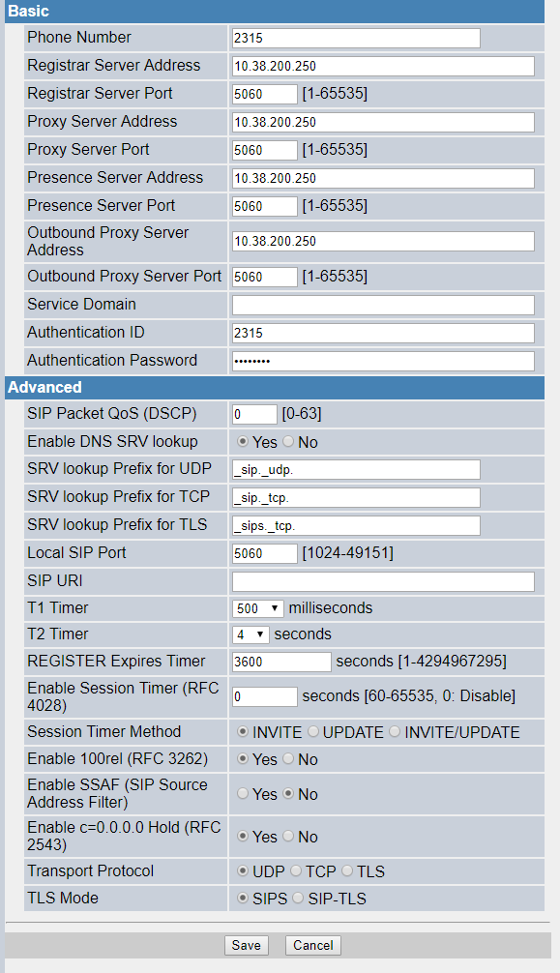Focus the REGISTER Expires Timer field
The image size is (560, 973).
(281, 662)
